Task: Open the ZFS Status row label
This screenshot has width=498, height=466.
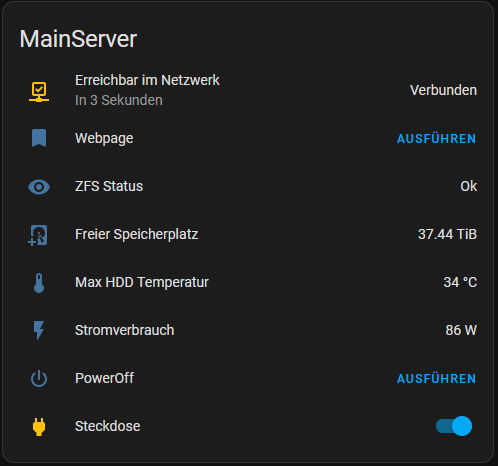Action: pos(109,186)
